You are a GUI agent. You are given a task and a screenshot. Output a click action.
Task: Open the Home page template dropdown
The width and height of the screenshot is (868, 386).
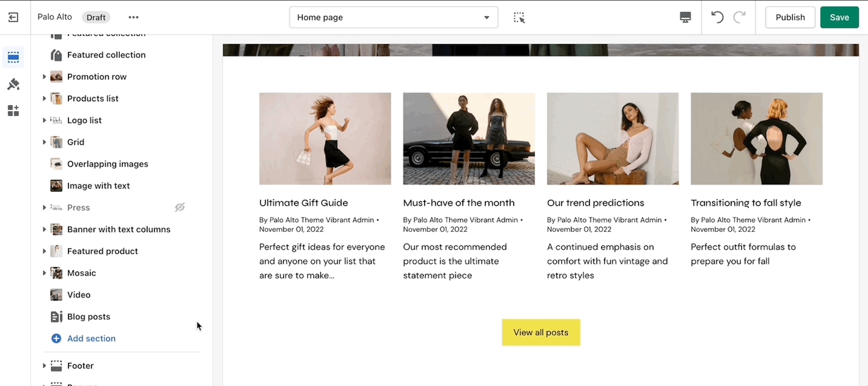coord(393,17)
